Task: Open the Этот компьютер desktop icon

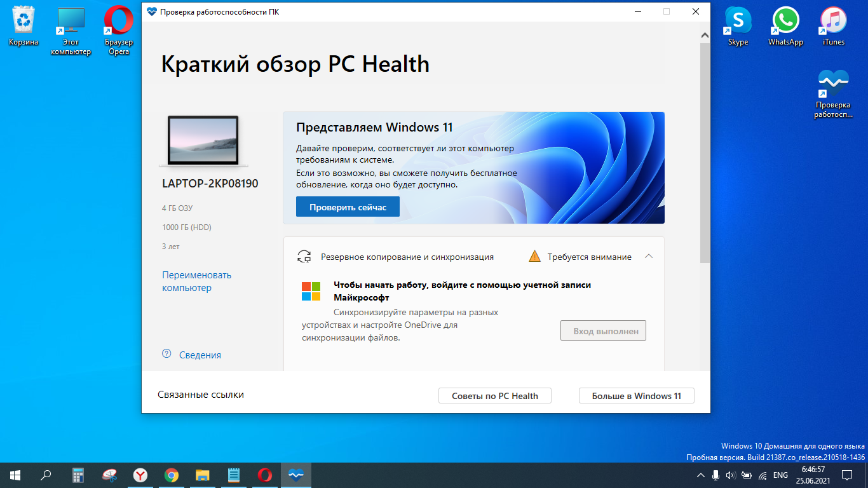Action: [x=71, y=30]
